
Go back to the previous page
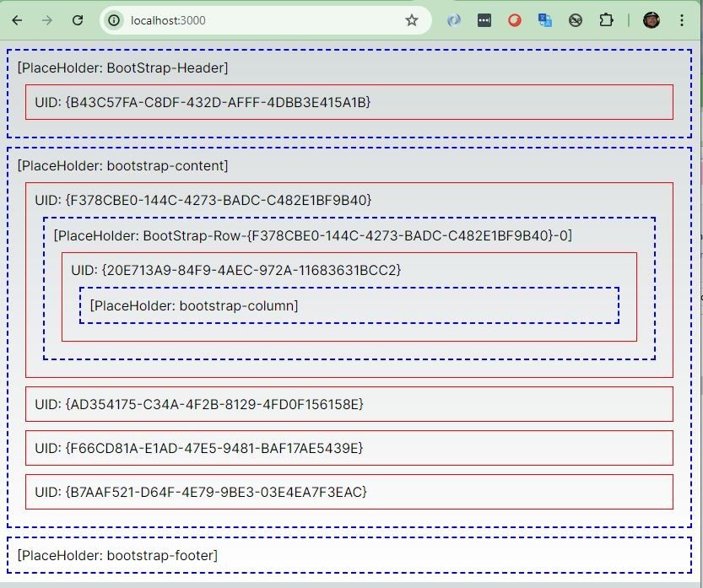click(x=17, y=20)
